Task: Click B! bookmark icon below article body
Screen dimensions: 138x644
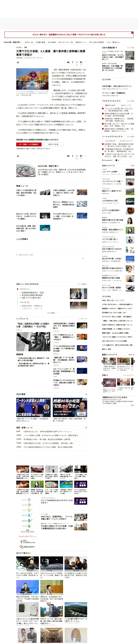Action: tap(81, 156)
